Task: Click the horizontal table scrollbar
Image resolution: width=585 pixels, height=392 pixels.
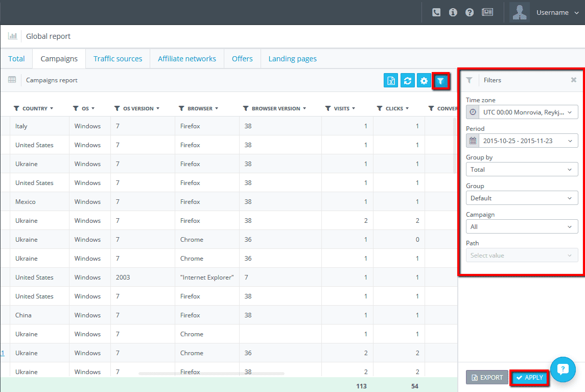Action: pyautogui.click(x=211, y=373)
